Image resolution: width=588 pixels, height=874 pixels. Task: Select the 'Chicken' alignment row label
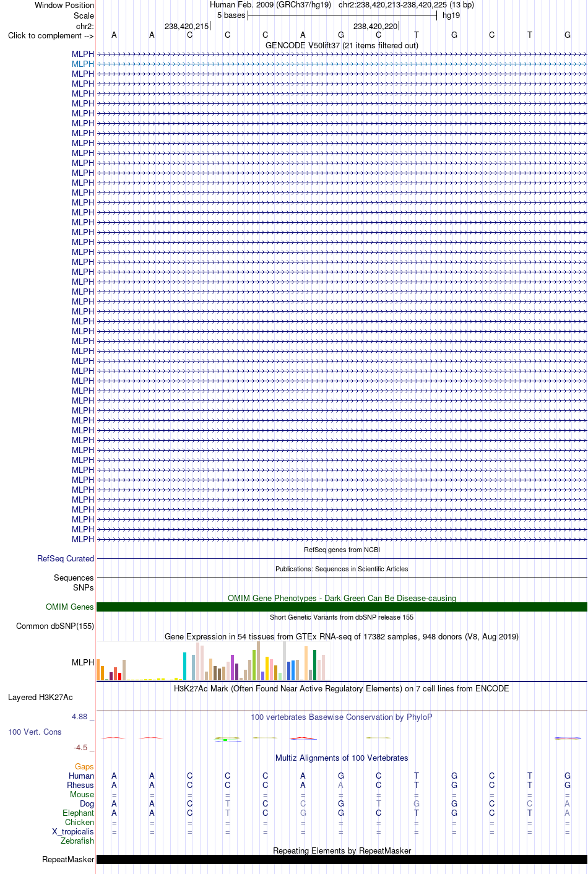79,822
